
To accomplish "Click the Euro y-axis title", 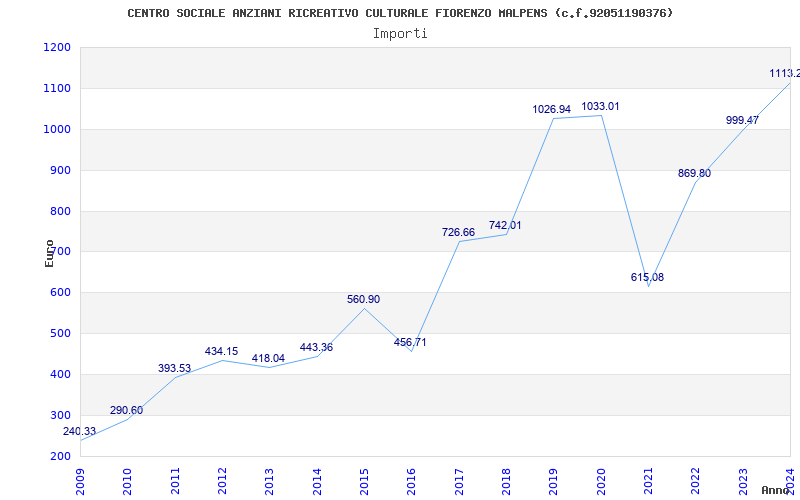I will pos(49,252).
